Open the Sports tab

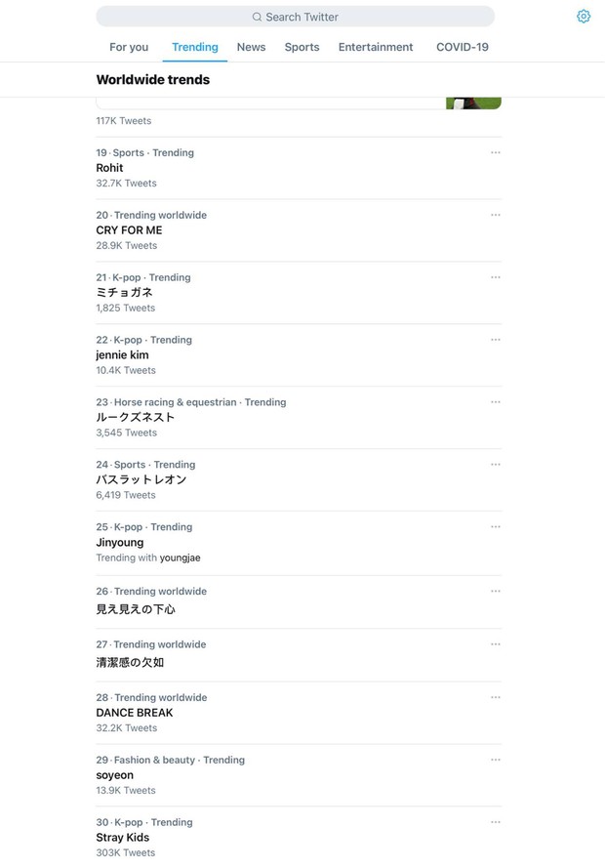click(x=302, y=47)
